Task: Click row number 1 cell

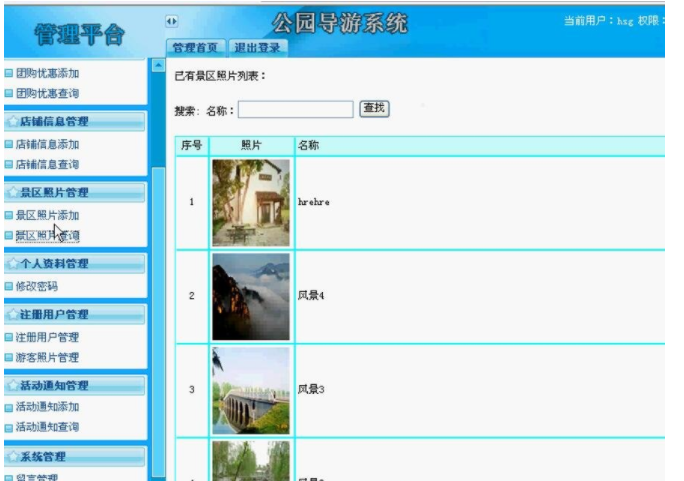Action: point(192,202)
